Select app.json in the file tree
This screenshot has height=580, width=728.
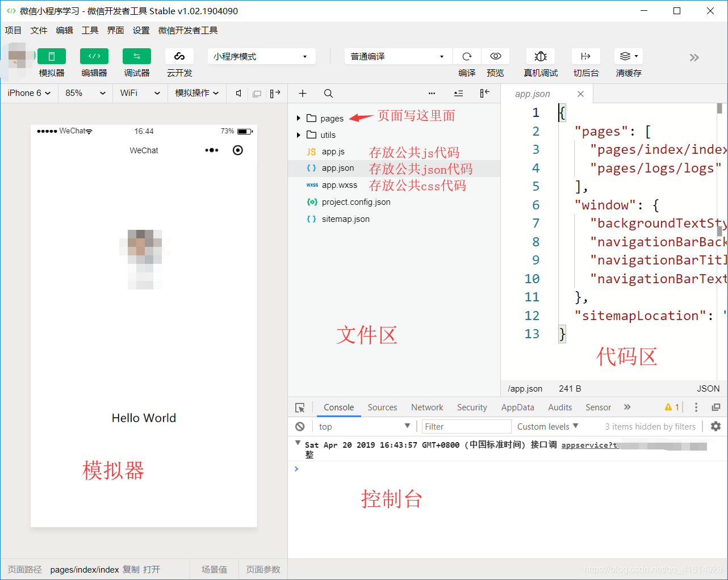[394, 168]
